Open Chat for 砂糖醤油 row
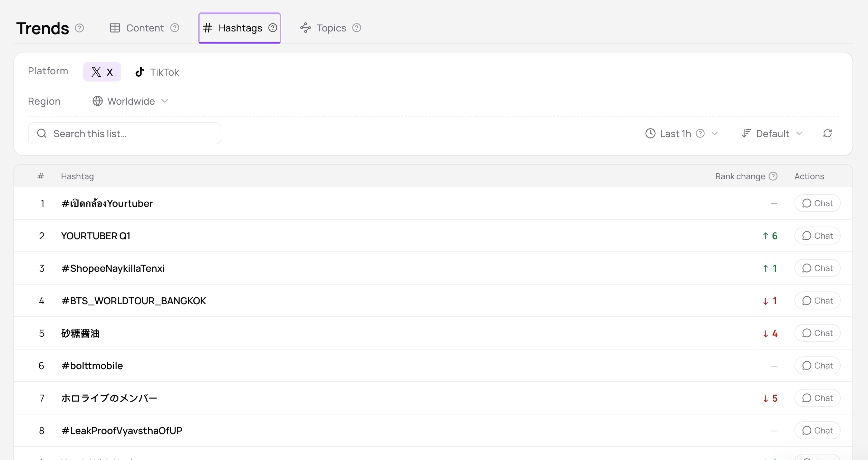Screen dimensions: 868x460 (x=817, y=333)
